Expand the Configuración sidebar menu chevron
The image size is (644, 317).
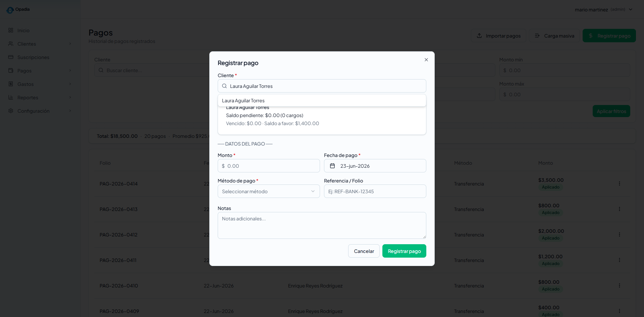70,111
